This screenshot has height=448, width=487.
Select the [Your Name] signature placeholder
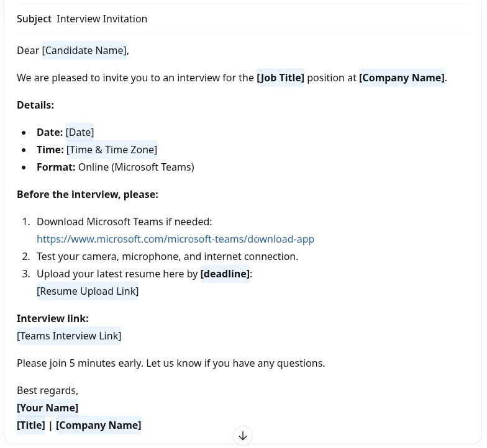point(48,408)
